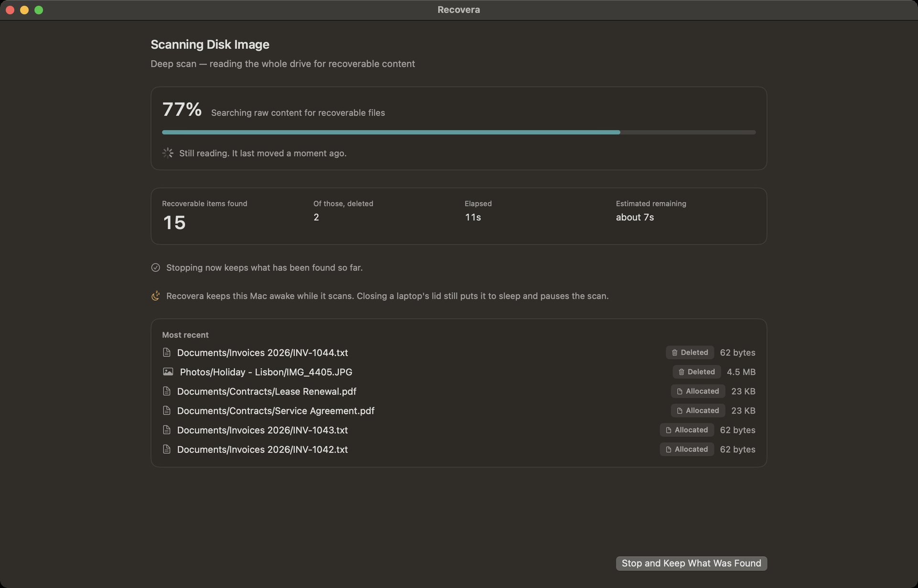Screen dimensions: 918x588
Task: Click the 23 KB size of Lease Renewal.pdf
Action: (x=743, y=391)
